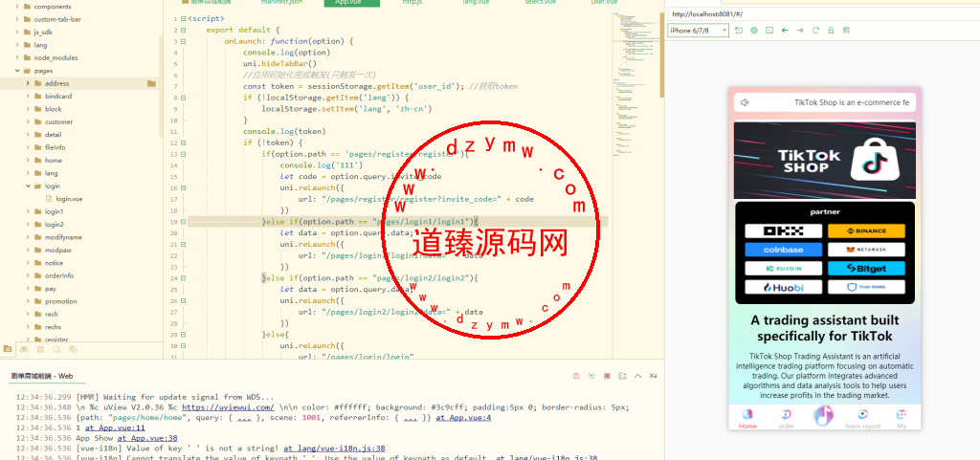Go back in the built-in browser
This screenshot has height=460, width=980.
(x=785, y=30)
